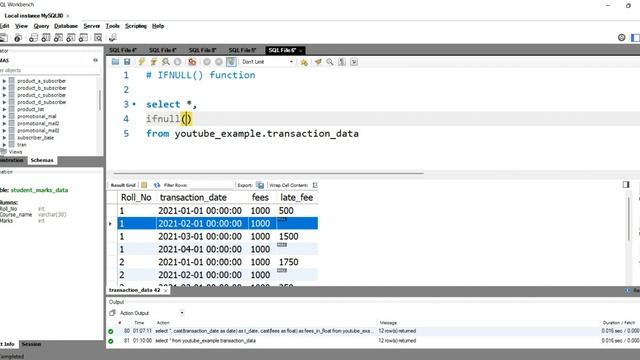Select the 2021-03-01 00:00:00 date cell
The image size is (640, 360).
[x=202, y=236]
